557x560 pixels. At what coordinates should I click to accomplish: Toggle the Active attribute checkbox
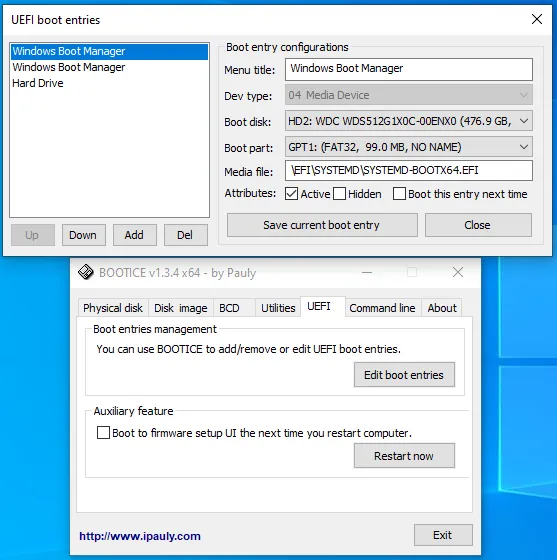pyautogui.click(x=291, y=194)
